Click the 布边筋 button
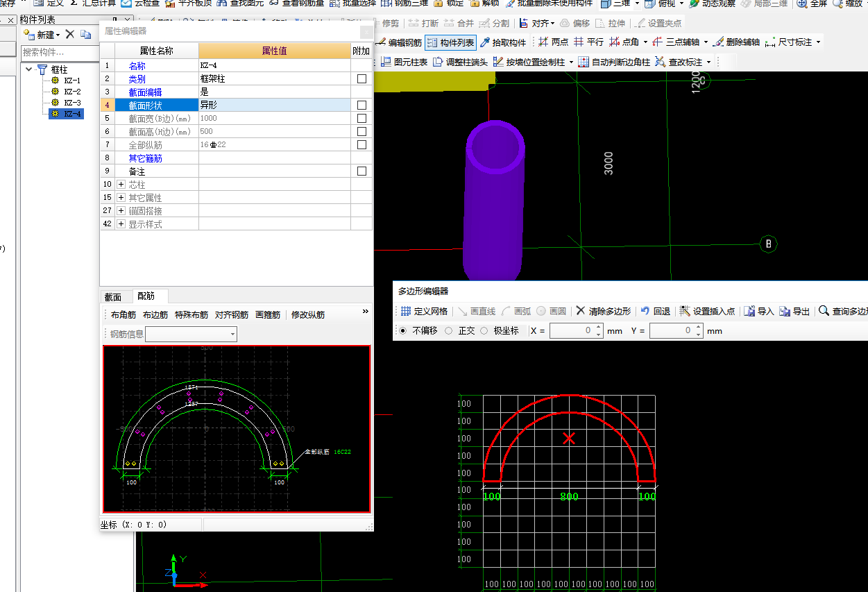 pos(155,315)
